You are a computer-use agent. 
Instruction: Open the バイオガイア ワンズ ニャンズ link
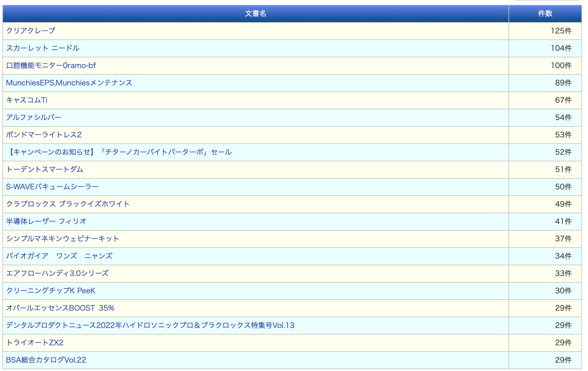pyautogui.click(x=59, y=256)
